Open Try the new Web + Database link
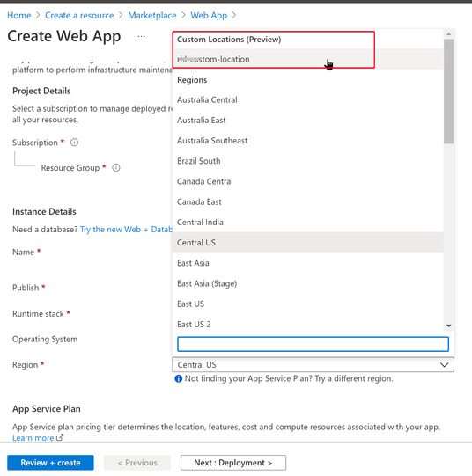 pyautogui.click(x=126, y=229)
